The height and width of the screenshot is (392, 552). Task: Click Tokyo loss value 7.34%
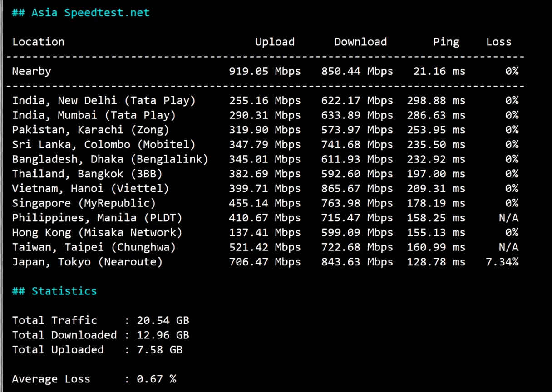502,262
